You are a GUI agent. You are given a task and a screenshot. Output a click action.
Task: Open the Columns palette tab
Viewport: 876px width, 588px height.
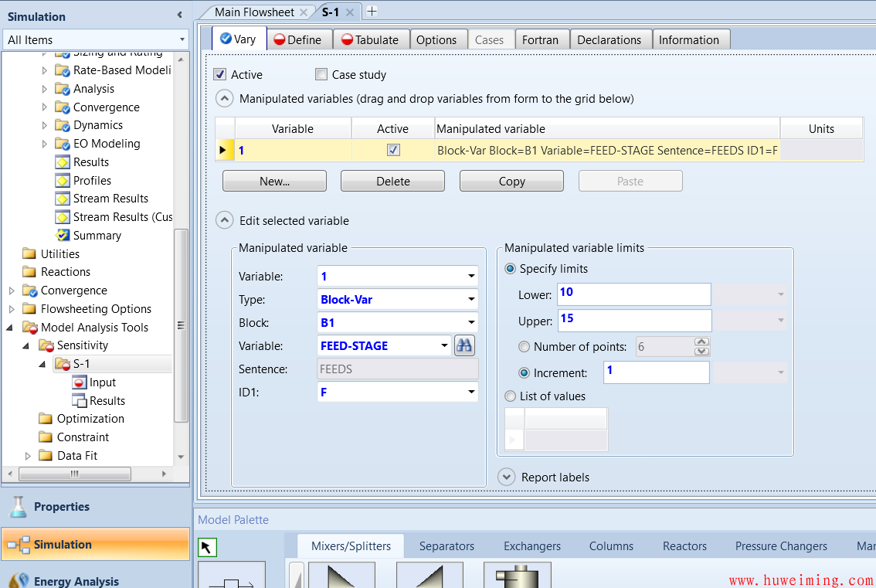point(611,546)
